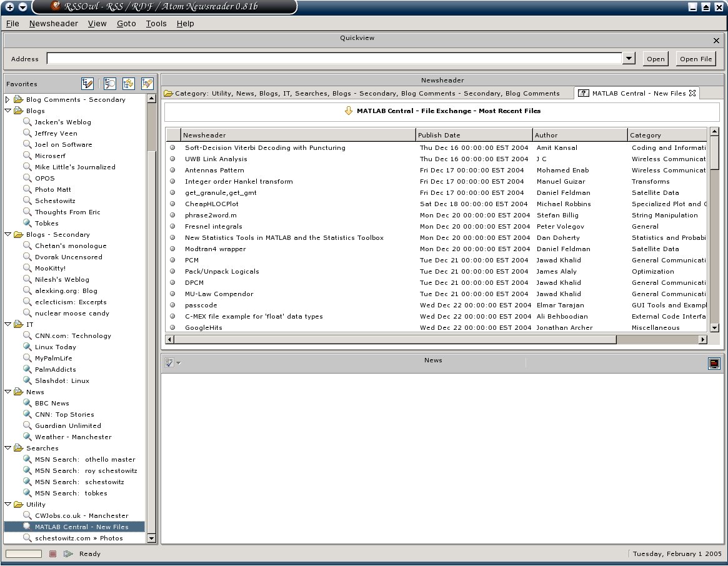Image resolution: width=728 pixels, height=566 pixels.
Task: Click the folder icon beside Searches
Action: coord(19,448)
